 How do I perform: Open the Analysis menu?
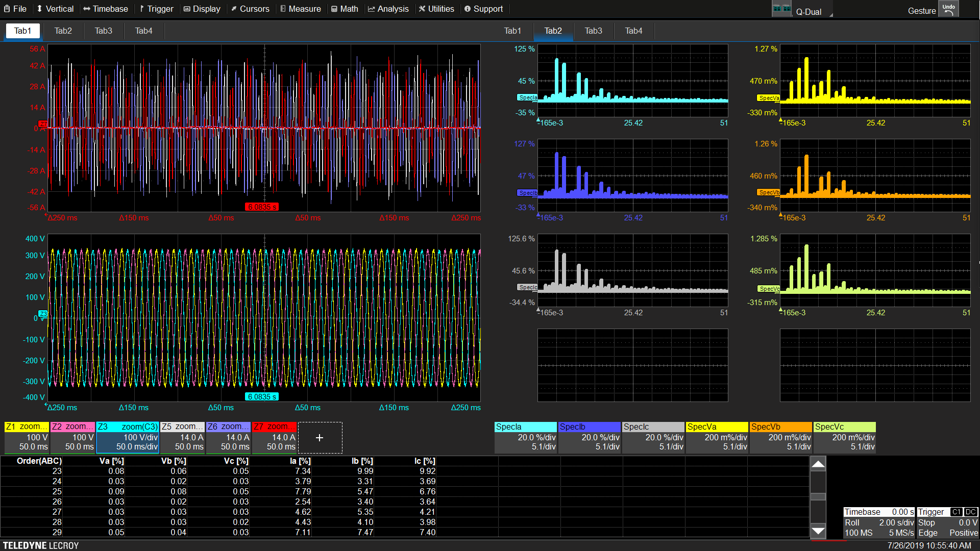coord(388,9)
